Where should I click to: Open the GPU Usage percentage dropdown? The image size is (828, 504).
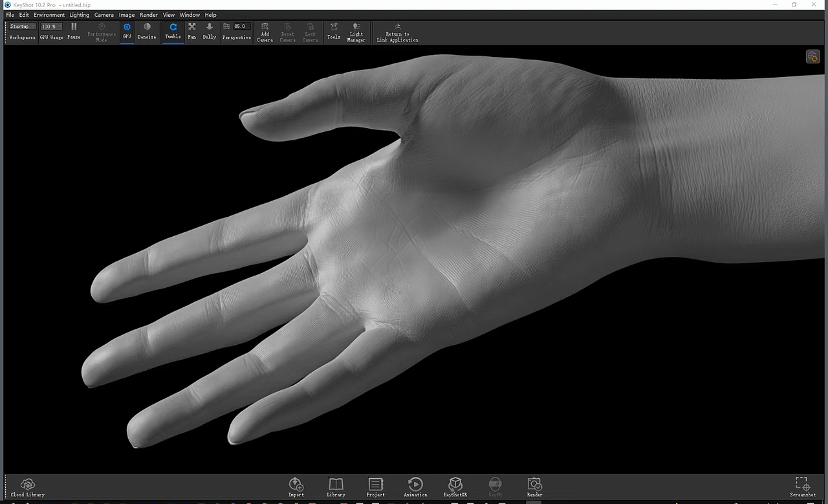(x=51, y=27)
